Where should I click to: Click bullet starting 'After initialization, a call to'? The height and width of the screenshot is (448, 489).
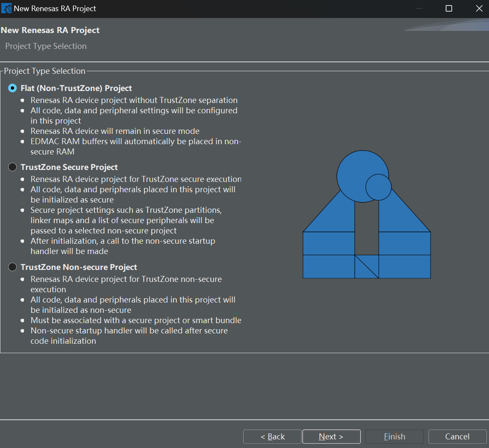(x=123, y=246)
